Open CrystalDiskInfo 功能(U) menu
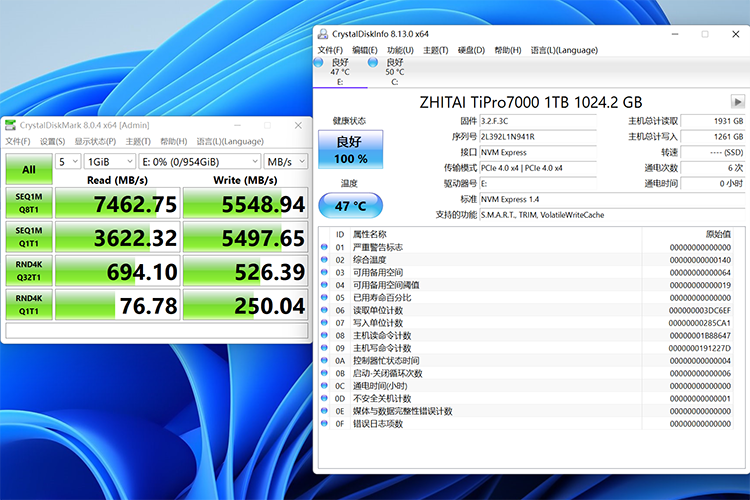Image resolution: width=750 pixels, height=500 pixels. 400,50
